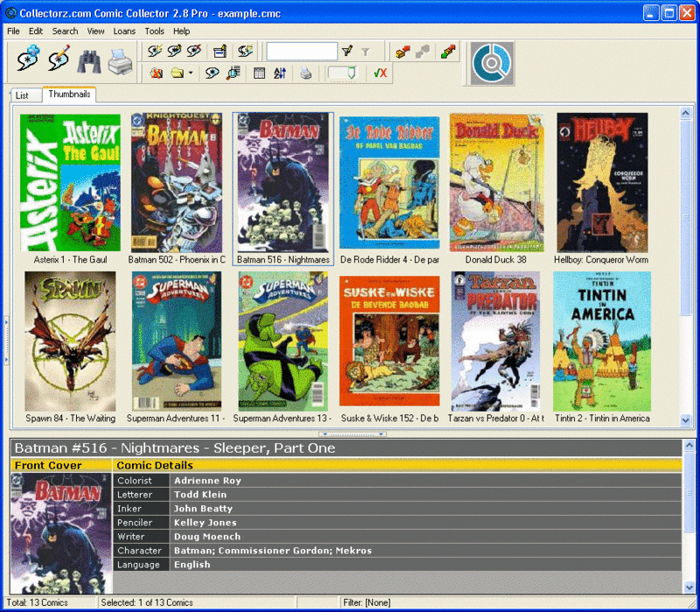Select the De Rode Ridder 4 cover
Image resolution: width=700 pixels, height=612 pixels.
tap(389, 183)
